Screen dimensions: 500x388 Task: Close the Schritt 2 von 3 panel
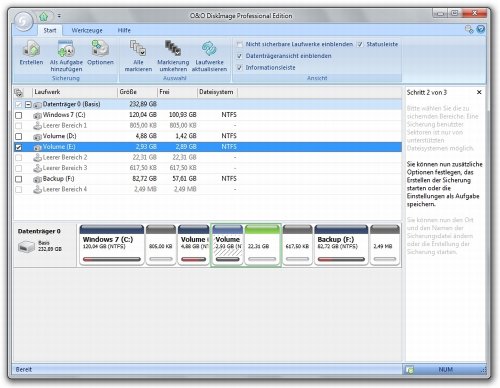click(479, 92)
